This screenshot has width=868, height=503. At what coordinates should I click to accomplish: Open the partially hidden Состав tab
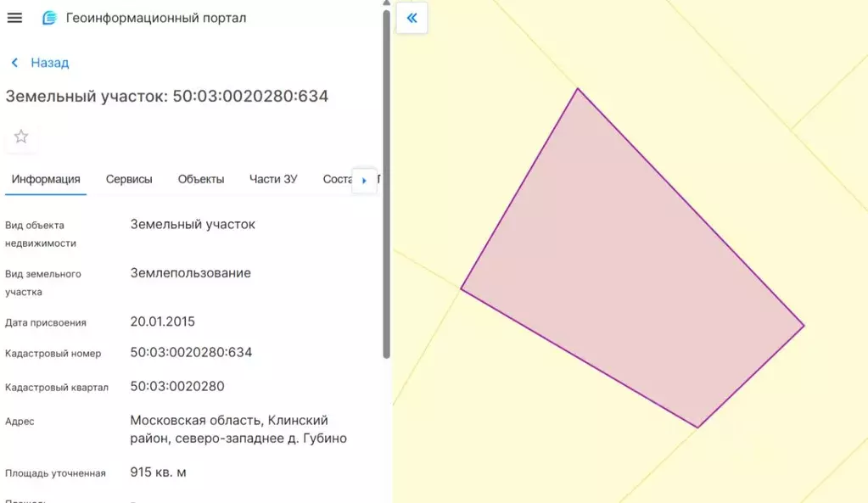337,179
